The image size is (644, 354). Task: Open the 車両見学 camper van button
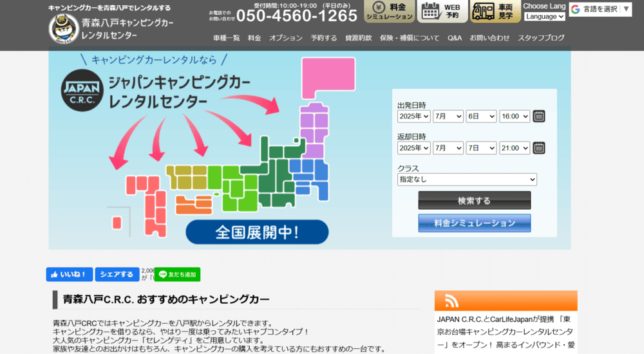click(x=495, y=11)
